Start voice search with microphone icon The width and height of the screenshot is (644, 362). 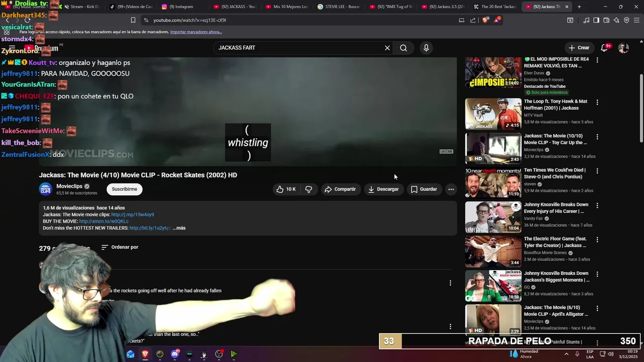[x=426, y=48]
